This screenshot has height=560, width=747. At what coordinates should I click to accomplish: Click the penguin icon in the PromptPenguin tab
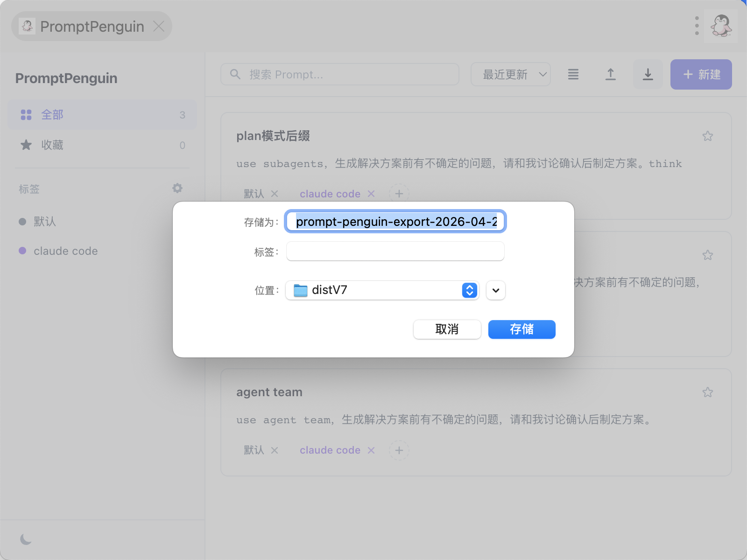(27, 26)
